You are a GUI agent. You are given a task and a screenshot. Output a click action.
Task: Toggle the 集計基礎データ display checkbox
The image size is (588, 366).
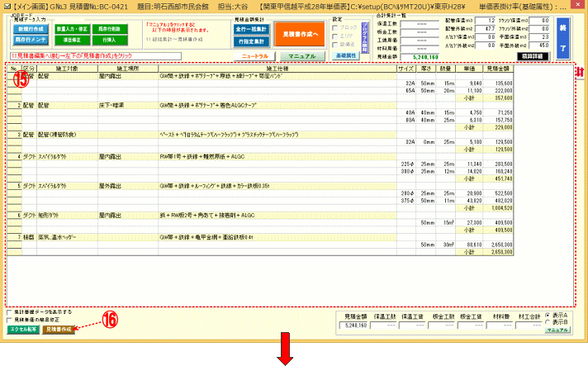[x=9, y=312]
